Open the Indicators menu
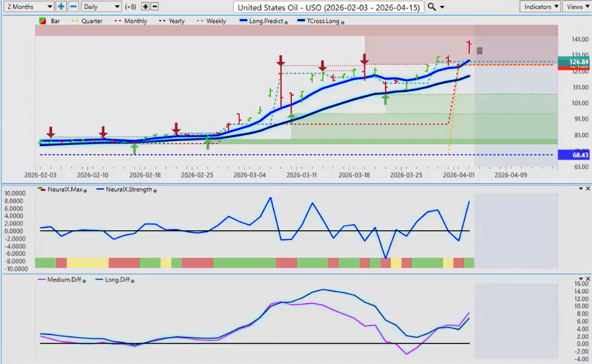The width and height of the screenshot is (592, 364). click(540, 7)
